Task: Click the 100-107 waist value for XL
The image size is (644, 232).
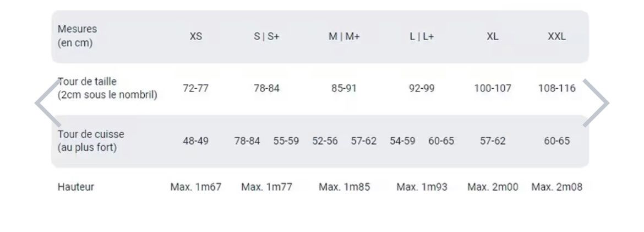Action: 493,88
